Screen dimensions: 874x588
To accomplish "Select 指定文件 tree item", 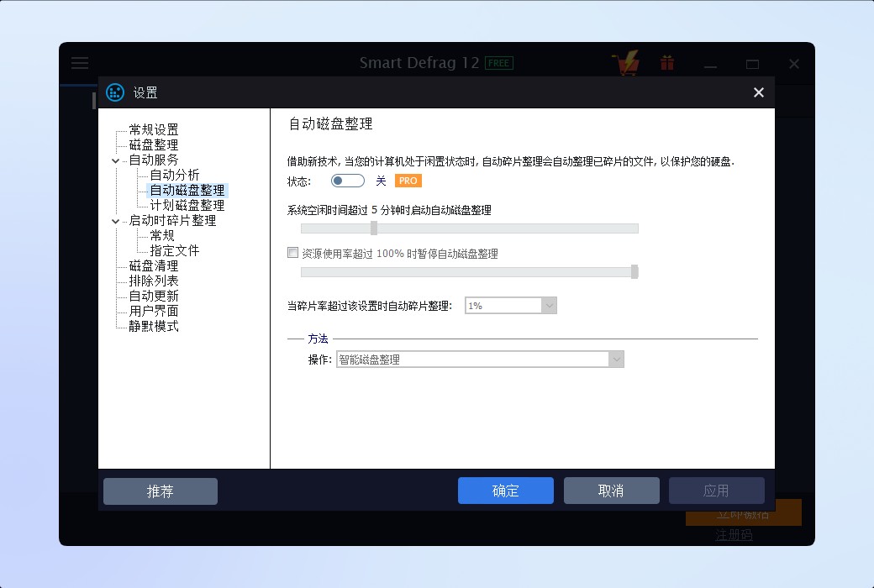I will pyautogui.click(x=175, y=250).
